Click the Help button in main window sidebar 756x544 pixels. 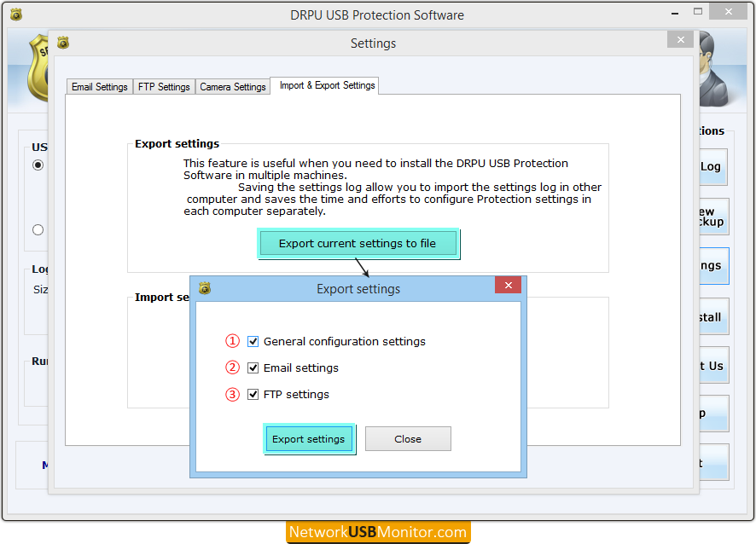tap(713, 414)
